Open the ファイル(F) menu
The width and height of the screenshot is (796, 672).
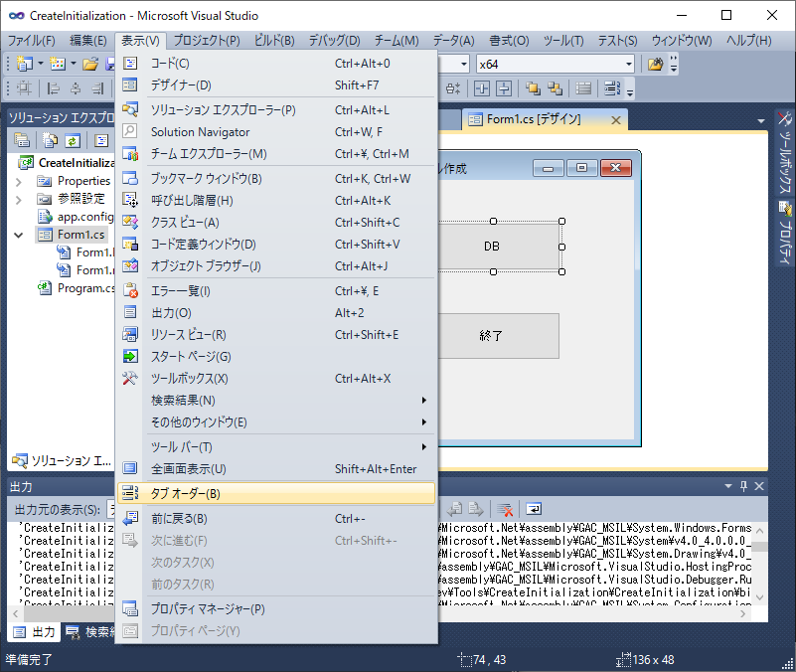32,41
